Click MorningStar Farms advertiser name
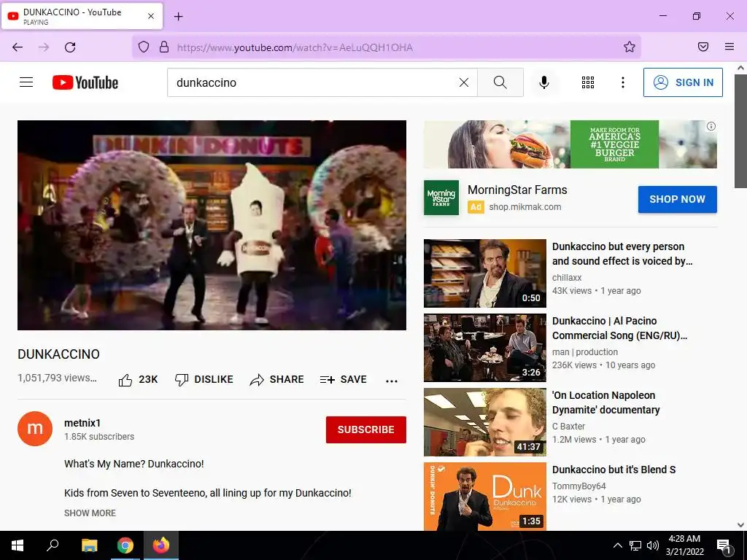 [x=517, y=190]
